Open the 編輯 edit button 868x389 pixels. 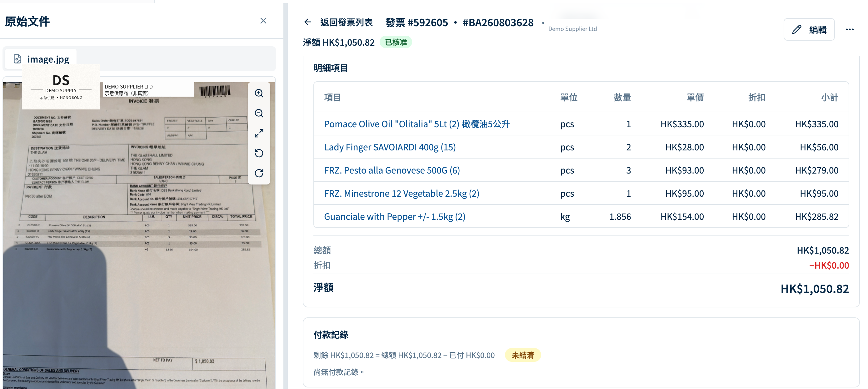(809, 29)
